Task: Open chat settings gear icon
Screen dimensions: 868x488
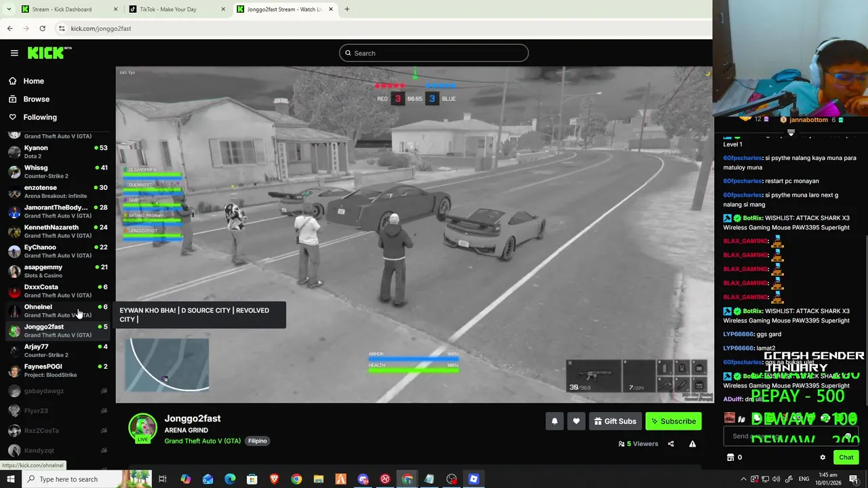Action: (823, 457)
